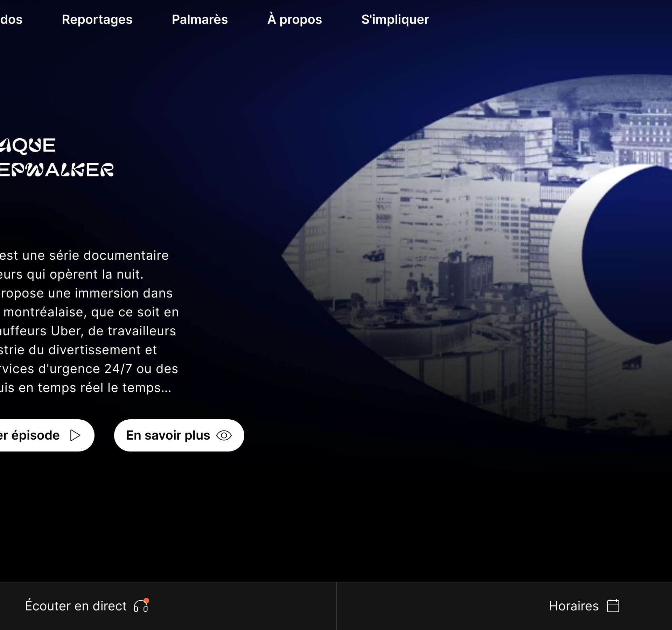Image resolution: width=672 pixels, height=630 pixels.
Task: Open the Écouter en direct link
Action: [76, 606]
